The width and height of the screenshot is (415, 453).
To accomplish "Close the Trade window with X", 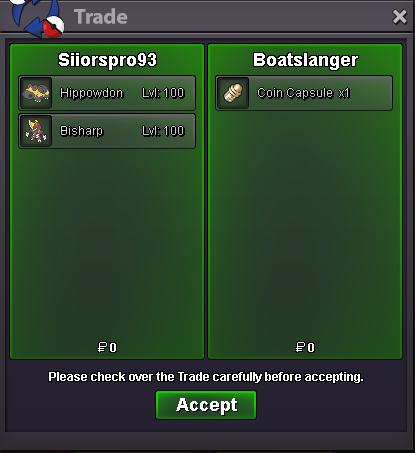I will pos(399,17).
